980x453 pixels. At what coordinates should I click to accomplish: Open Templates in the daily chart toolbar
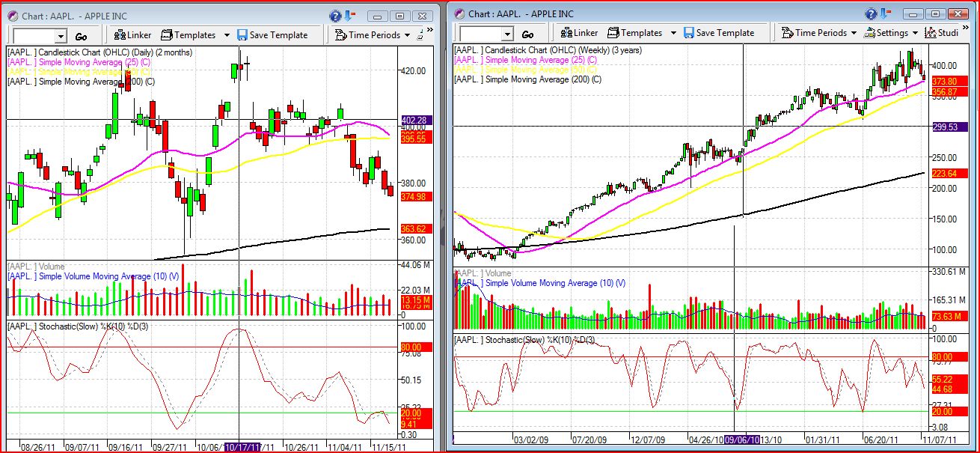[188, 34]
